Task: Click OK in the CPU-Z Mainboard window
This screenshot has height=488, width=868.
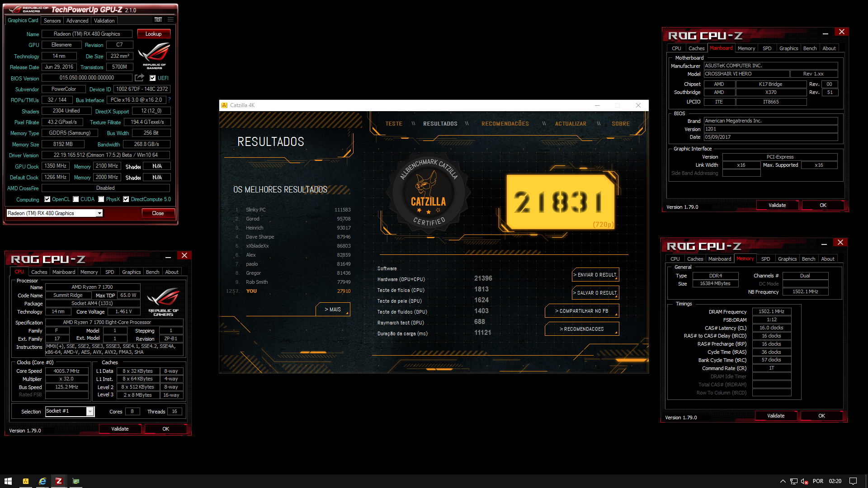Action: tap(823, 205)
